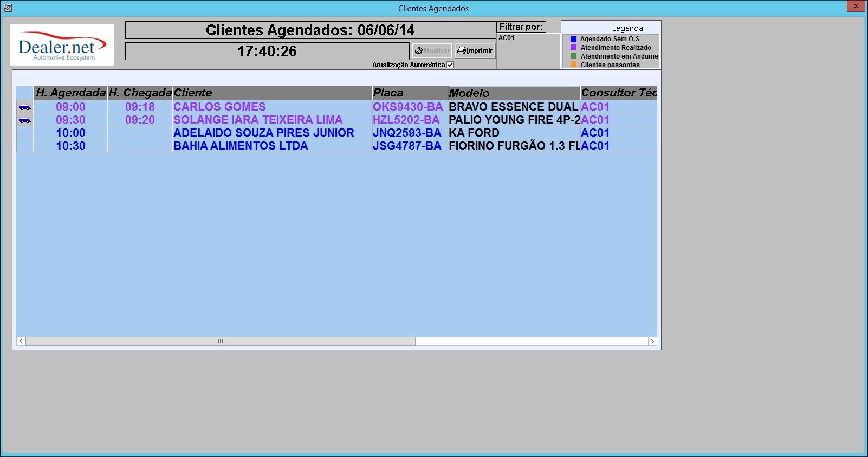This screenshot has width=868, height=457.
Task: Click plate JNQ2593-BA
Action: click(x=407, y=133)
